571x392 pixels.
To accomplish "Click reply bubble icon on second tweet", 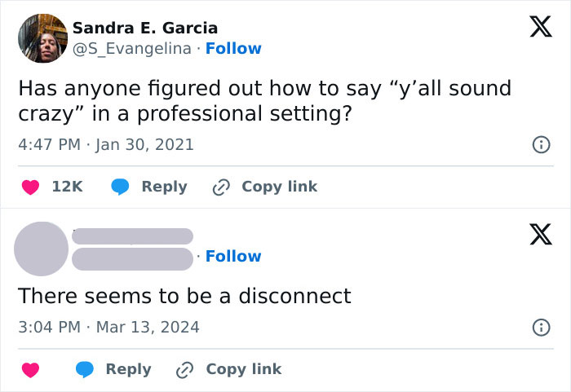I will (86, 369).
